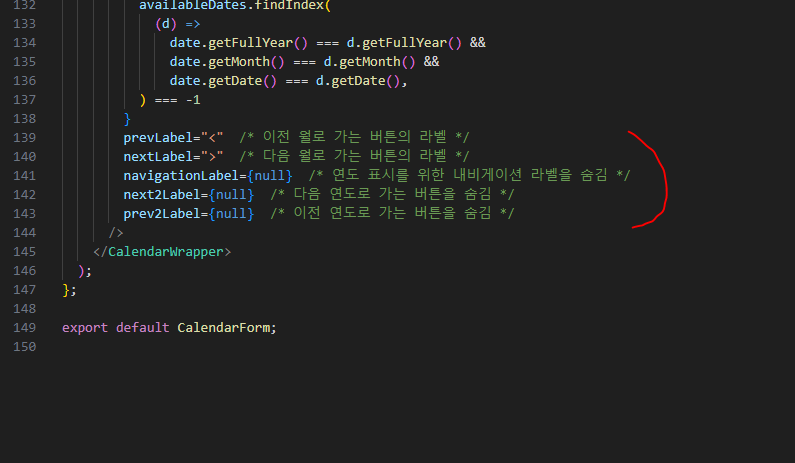This screenshot has width=795, height=463.
Task: Click the prevLabel attribute name
Action: (x=158, y=137)
